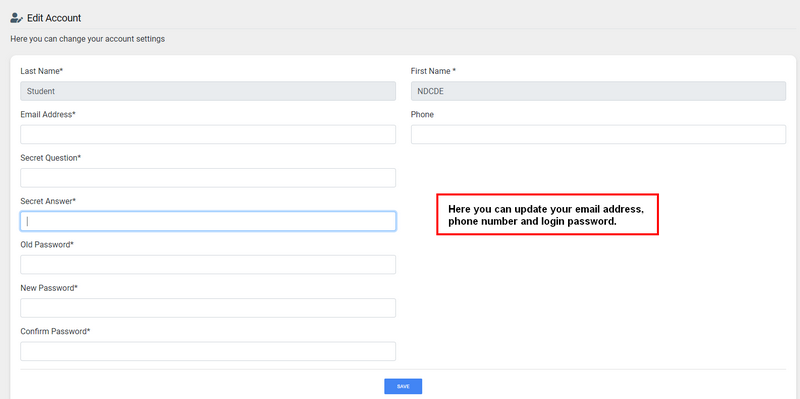Click the Phone label

422,115
